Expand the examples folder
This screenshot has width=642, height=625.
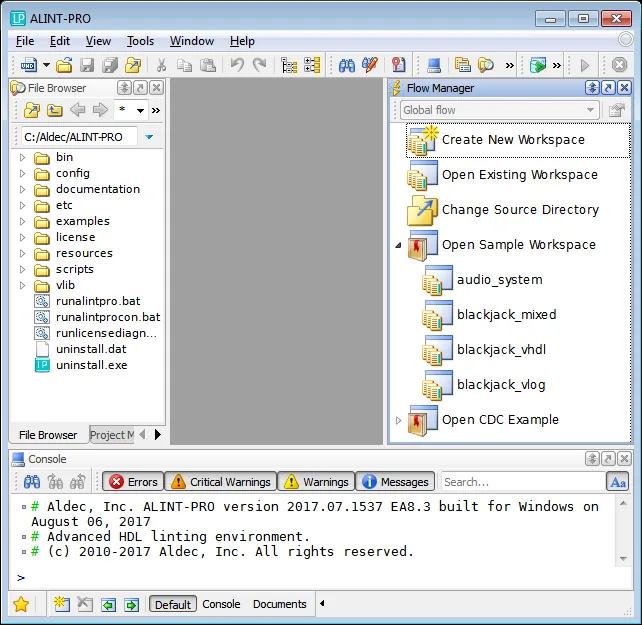pyautogui.click(x=23, y=222)
